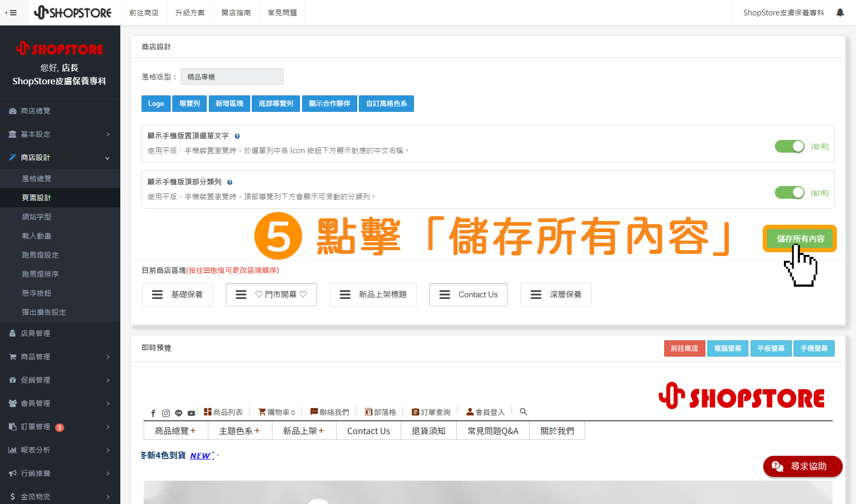Expand 商品管理 sidebar menu
Viewport: 856px width, 504px height.
click(x=60, y=357)
